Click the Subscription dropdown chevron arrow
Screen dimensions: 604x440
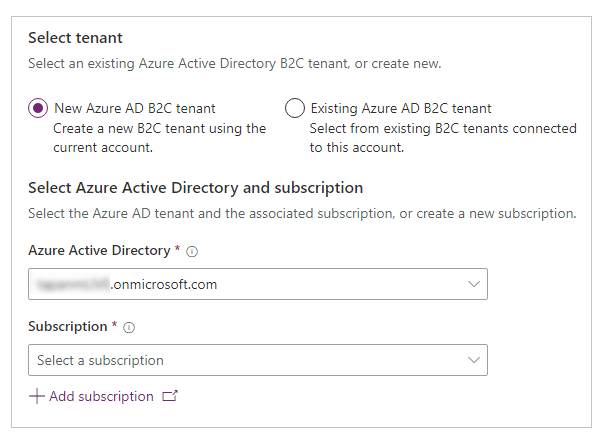pos(473,360)
